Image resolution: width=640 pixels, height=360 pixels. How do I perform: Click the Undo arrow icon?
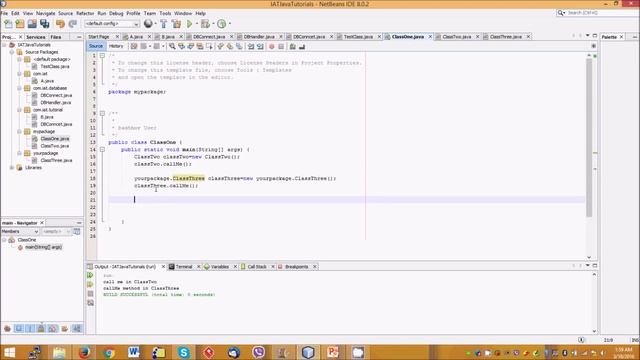coord(60,24)
